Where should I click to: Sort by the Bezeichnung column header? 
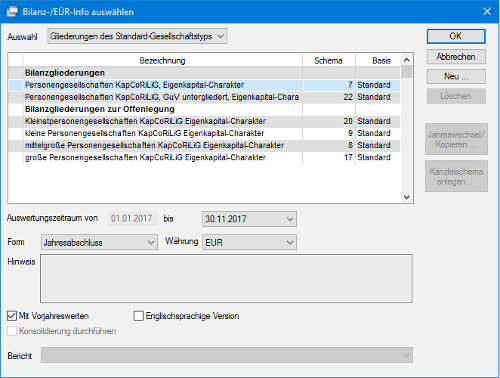163,60
